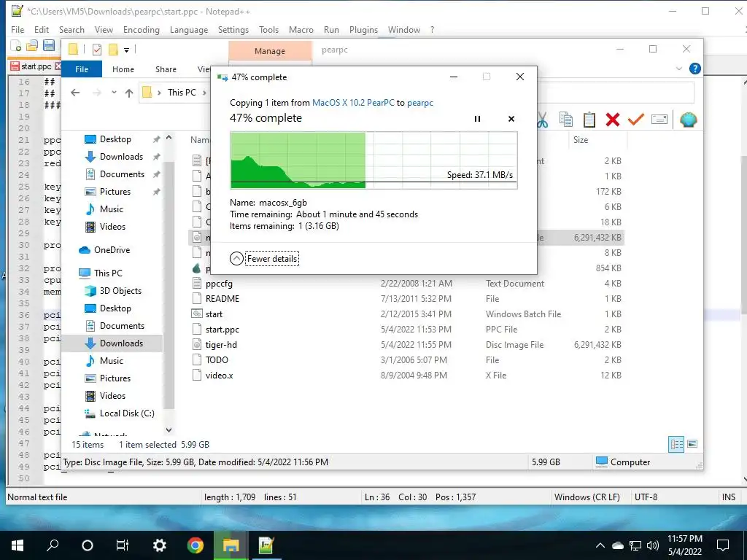Select This PC in the navigation pane

pyautogui.click(x=108, y=273)
